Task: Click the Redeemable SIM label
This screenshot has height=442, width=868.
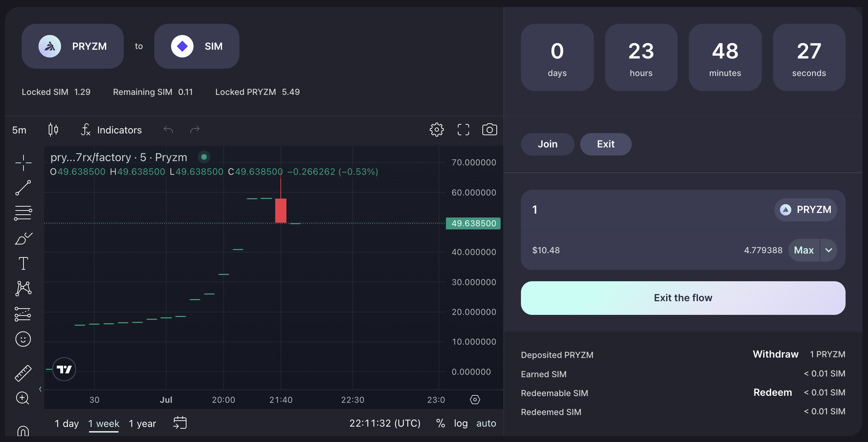Action: (555, 393)
